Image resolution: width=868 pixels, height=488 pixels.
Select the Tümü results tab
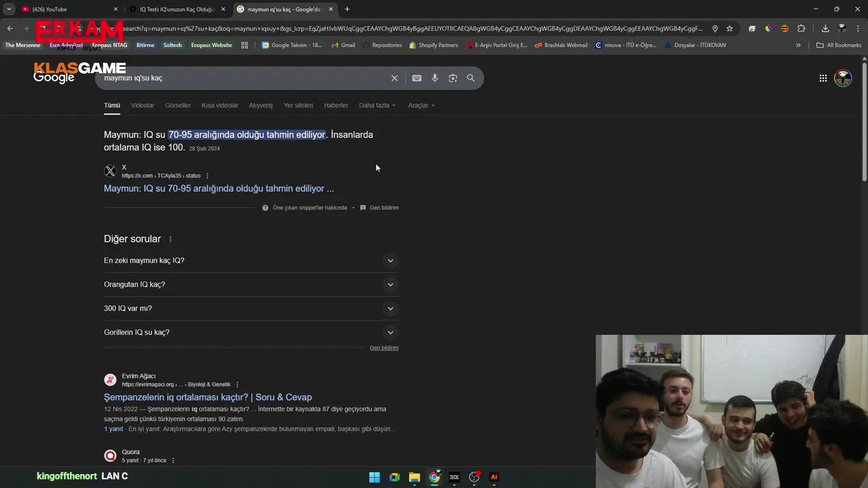[112, 105]
